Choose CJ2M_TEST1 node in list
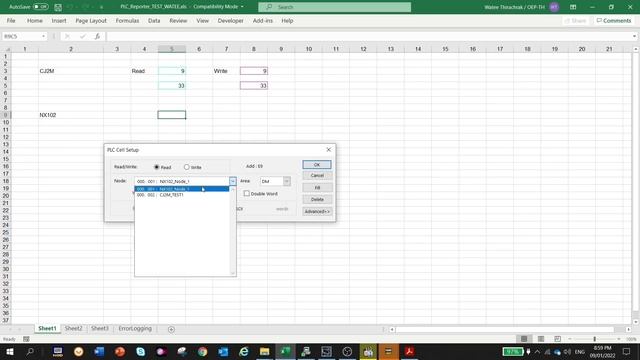The image size is (640, 360). coord(182,195)
